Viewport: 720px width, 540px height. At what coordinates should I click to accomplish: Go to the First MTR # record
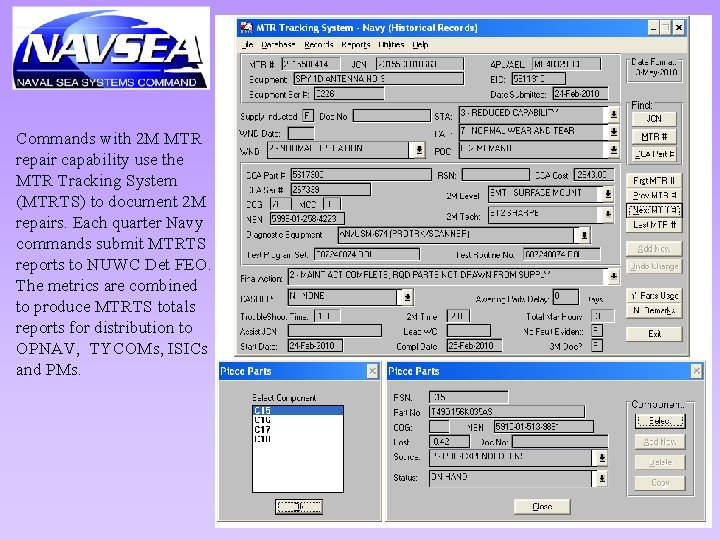tap(654, 180)
